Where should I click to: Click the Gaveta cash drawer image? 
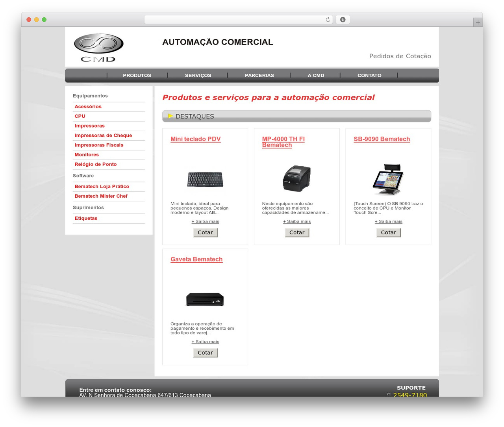coord(205,299)
